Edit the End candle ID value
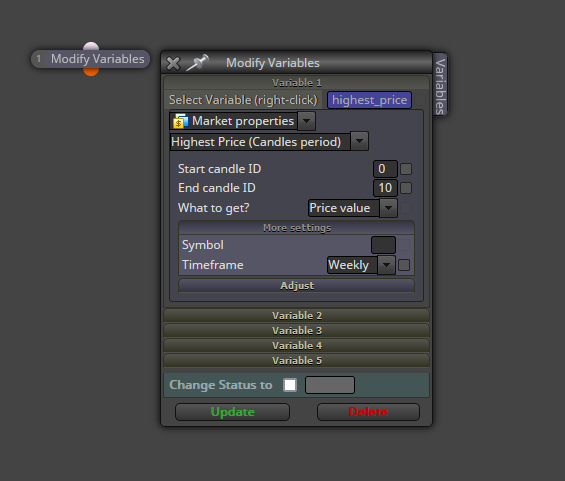This screenshot has height=481, width=565. pyautogui.click(x=385, y=188)
